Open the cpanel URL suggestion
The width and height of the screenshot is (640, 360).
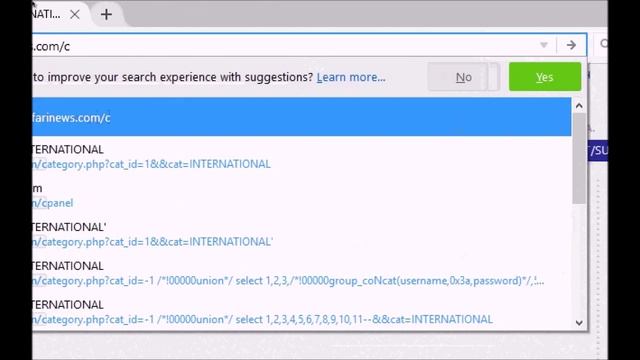(302, 196)
